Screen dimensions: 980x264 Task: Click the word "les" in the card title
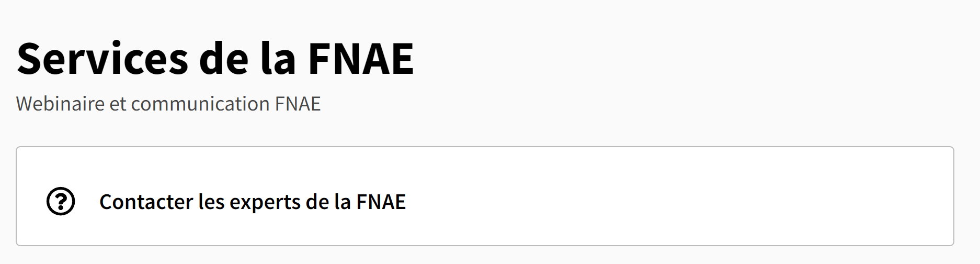[x=211, y=202]
